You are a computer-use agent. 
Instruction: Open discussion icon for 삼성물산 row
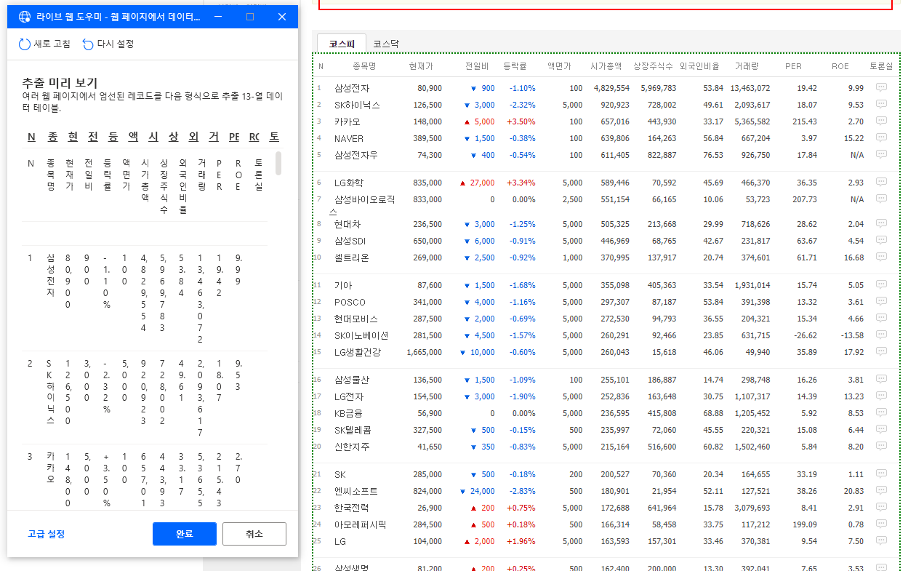pos(881,379)
